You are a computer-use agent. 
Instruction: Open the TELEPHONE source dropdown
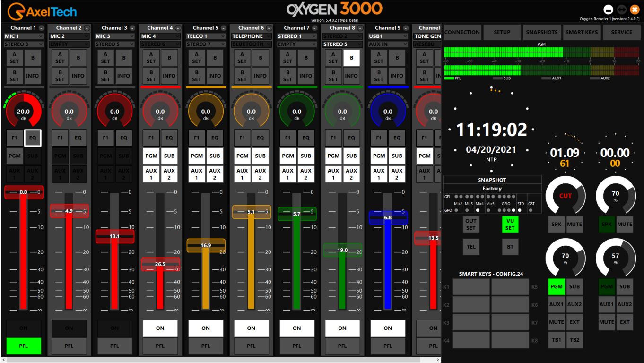tap(251, 36)
